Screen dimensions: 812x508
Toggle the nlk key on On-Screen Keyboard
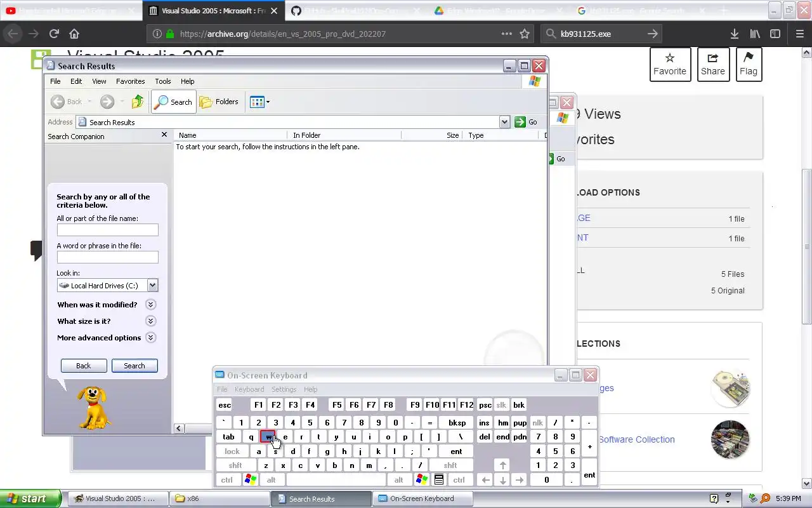pos(538,423)
